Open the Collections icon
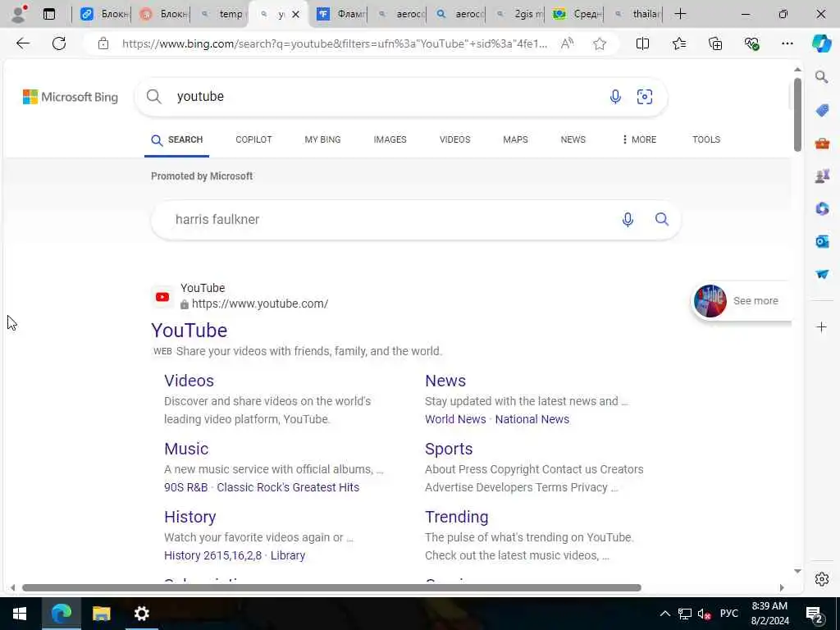The width and height of the screenshot is (840, 630). point(715,43)
